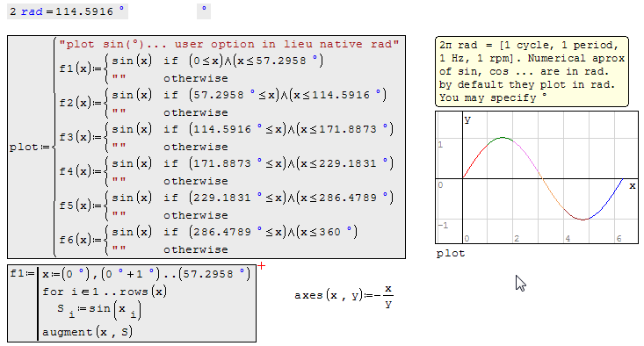
Task: Click the x range definition in f1 program
Action: pyautogui.click(x=146, y=274)
